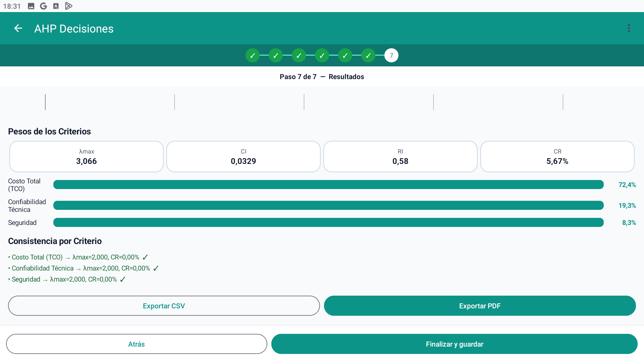Tap the Atrás button

click(137, 344)
